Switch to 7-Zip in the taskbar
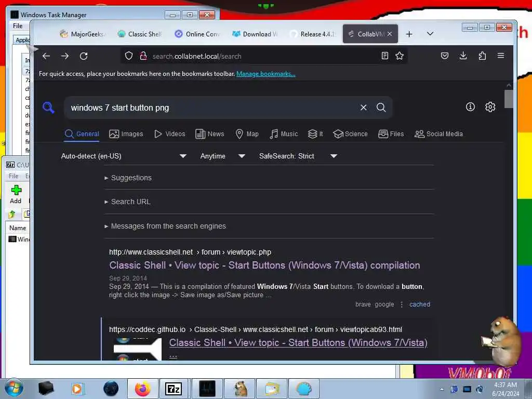 click(x=174, y=389)
